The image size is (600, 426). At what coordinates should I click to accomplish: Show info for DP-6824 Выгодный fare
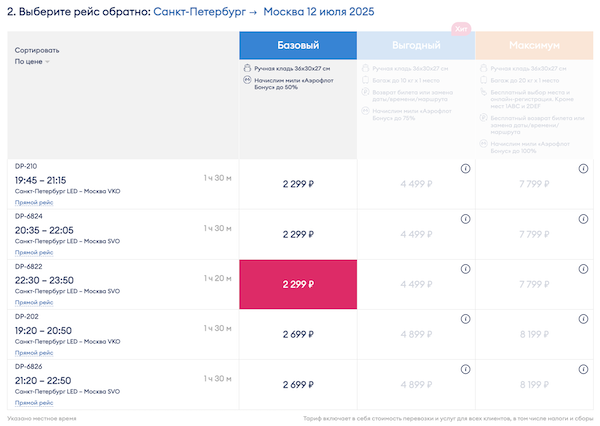465,218
